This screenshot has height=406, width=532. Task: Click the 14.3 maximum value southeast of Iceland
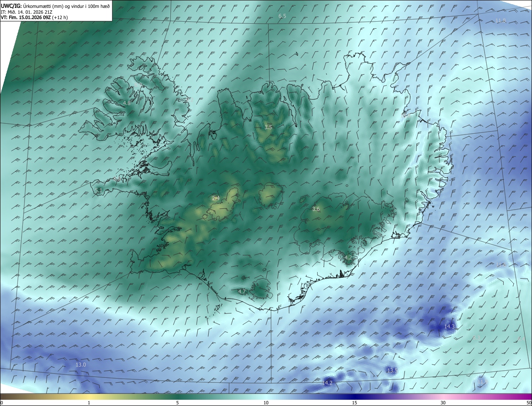450,327
